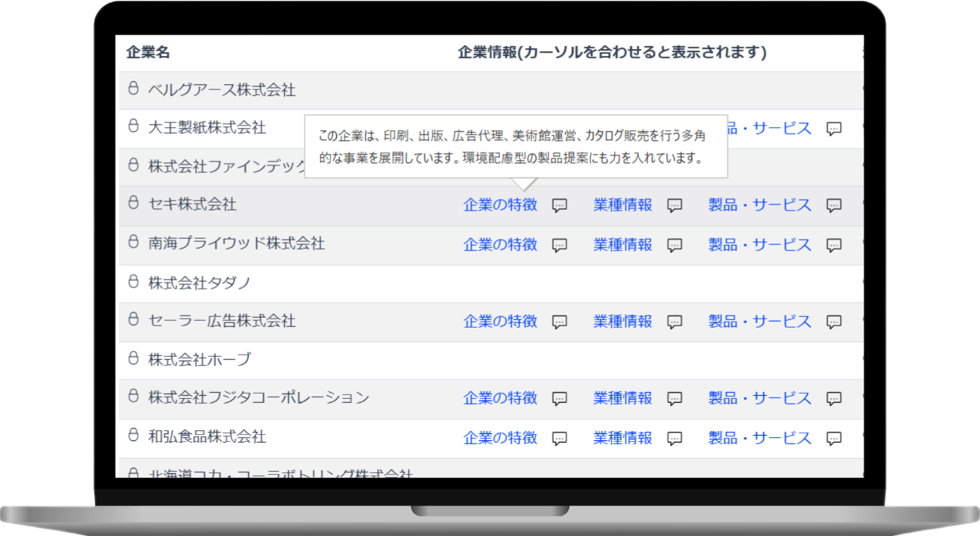Click the 企業情報 column header
Image resolution: width=980 pixels, height=536 pixels.
pyautogui.click(x=612, y=53)
